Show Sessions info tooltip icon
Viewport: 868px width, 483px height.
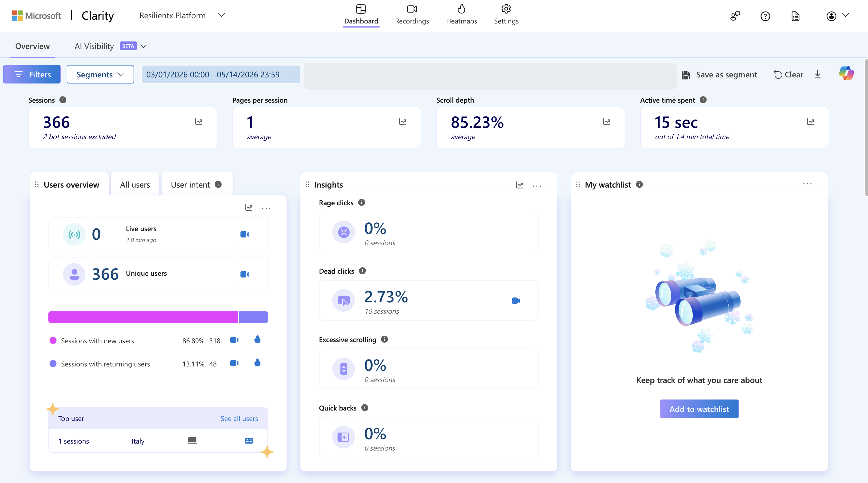click(63, 100)
